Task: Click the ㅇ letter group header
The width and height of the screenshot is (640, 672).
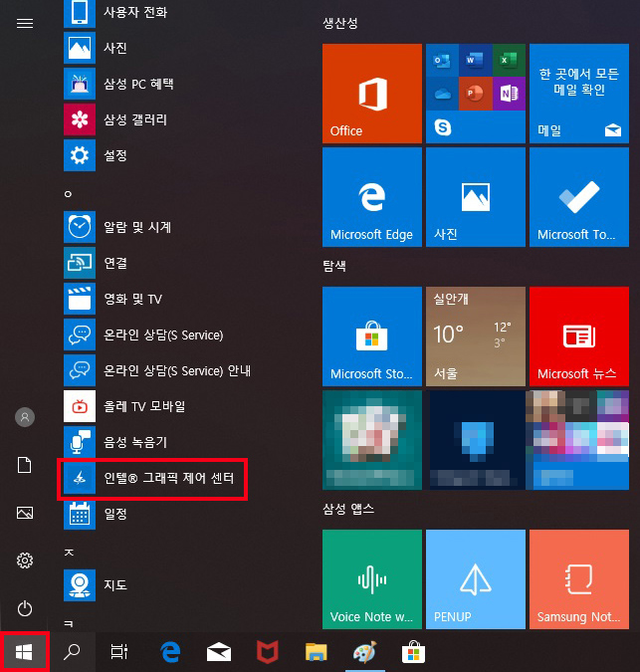Action: tap(68, 194)
